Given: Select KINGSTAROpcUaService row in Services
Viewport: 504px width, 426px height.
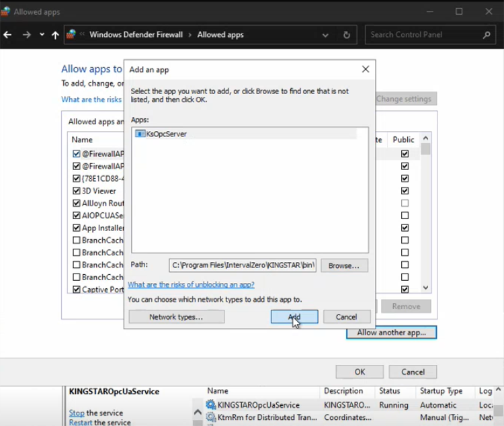Looking at the screenshot, I should [x=349, y=404].
